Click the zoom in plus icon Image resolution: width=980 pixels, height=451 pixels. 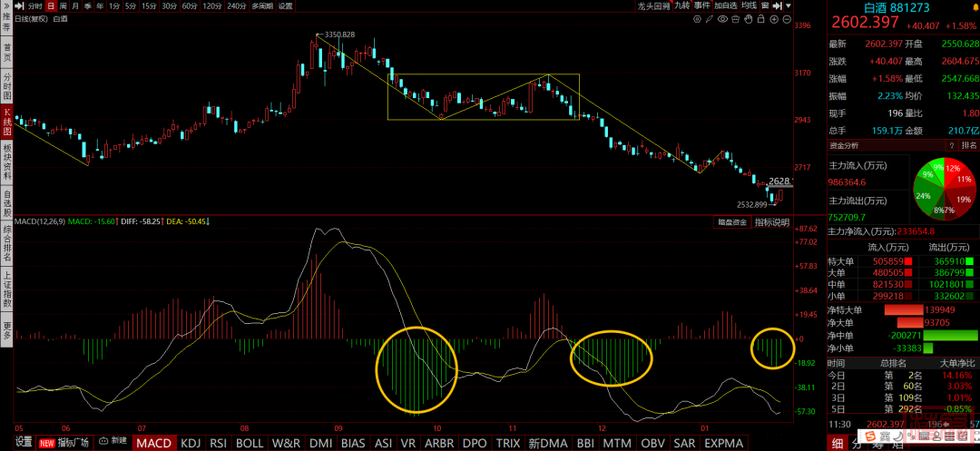[x=774, y=19]
